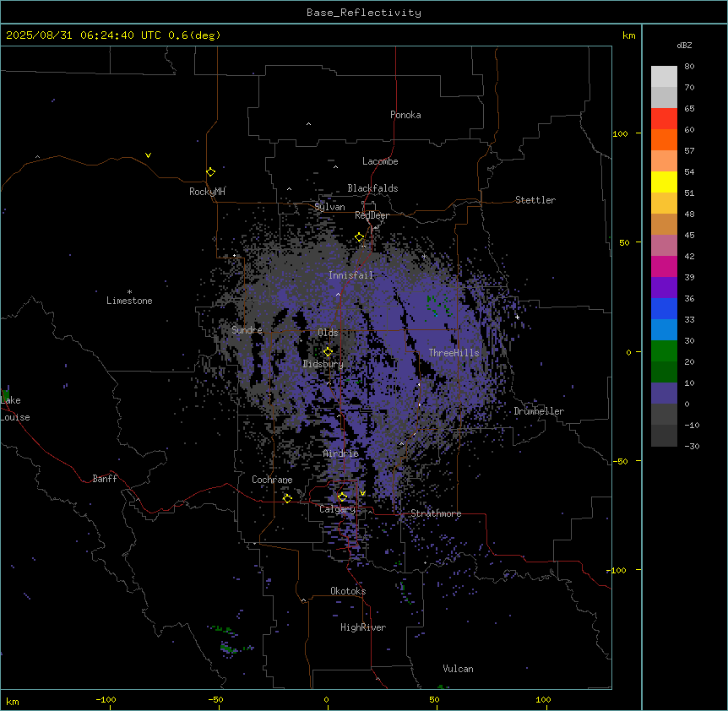Select the ThreeHills label

[x=454, y=353]
